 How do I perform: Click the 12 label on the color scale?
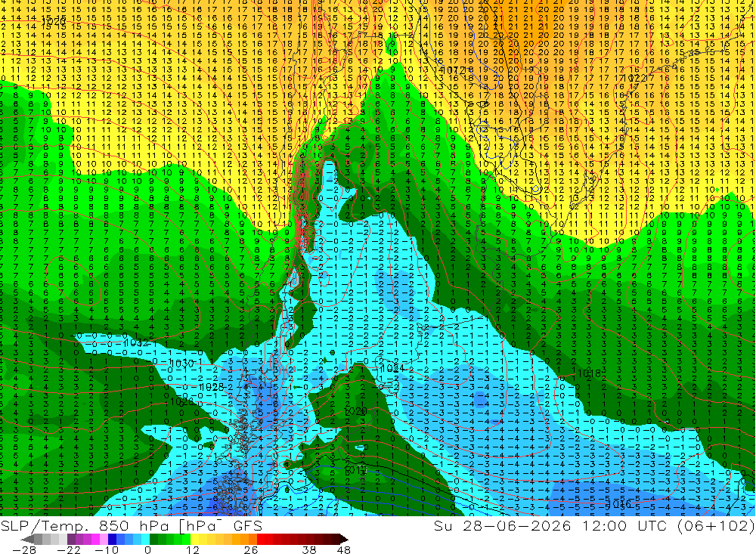coord(192,549)
